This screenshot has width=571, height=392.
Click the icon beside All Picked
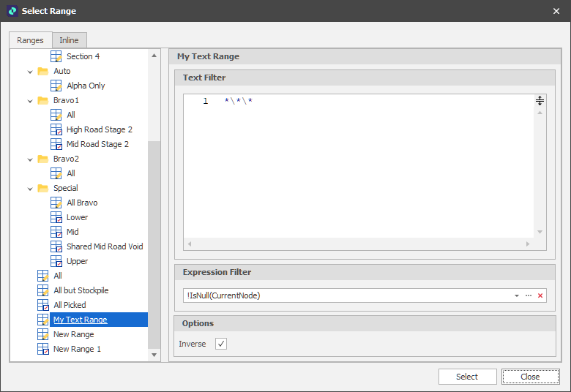click(x=43, y=305)
